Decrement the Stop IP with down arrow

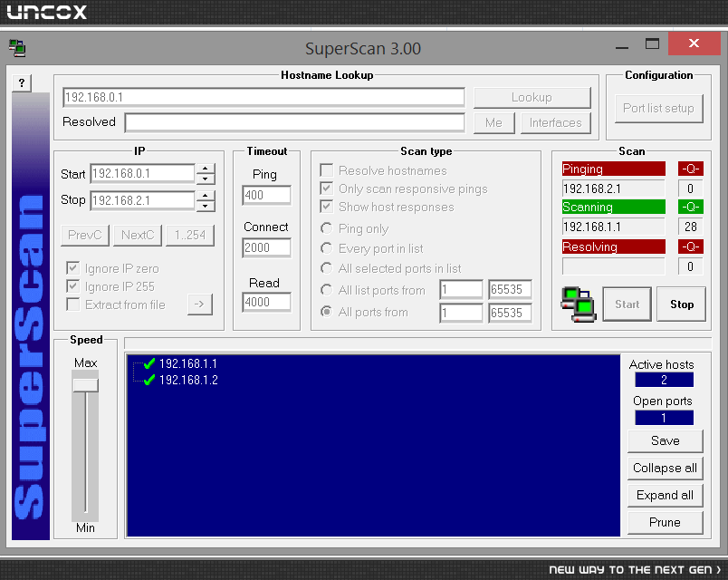(x=206, y=206)
